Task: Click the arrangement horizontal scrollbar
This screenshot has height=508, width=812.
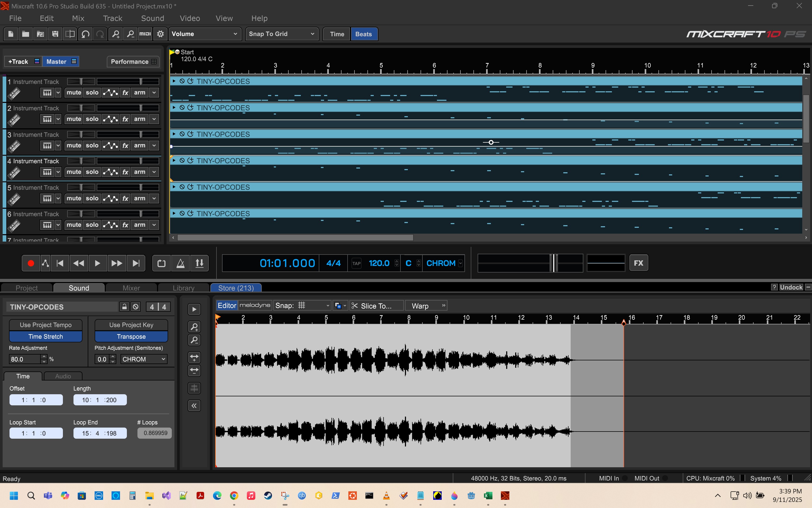Action: (x=295, y=238)
